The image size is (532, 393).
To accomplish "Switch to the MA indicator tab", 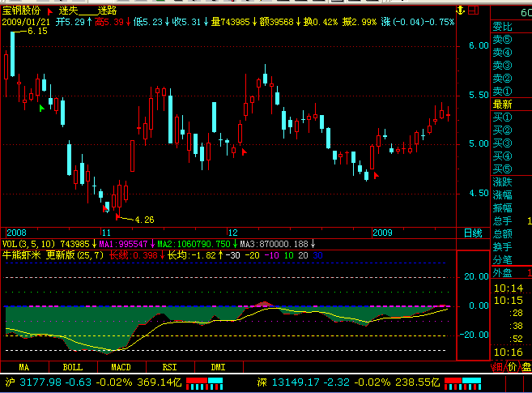I will pos(24,367).
